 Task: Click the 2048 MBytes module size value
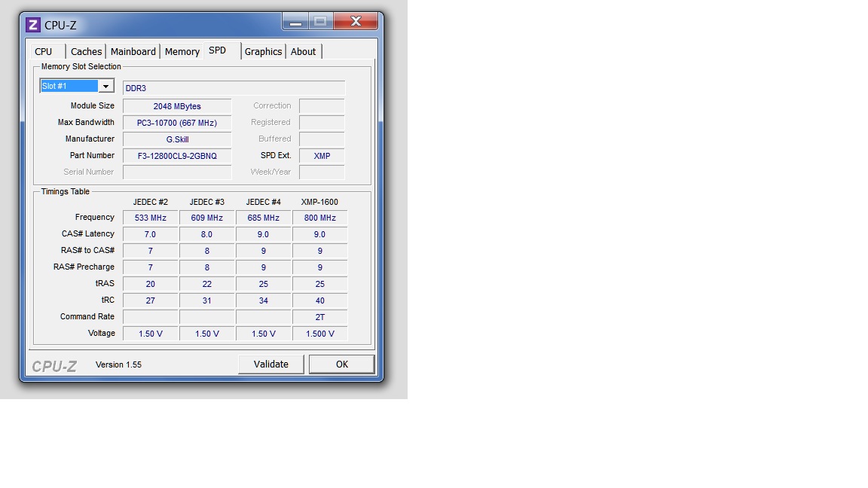coord(177,106)
